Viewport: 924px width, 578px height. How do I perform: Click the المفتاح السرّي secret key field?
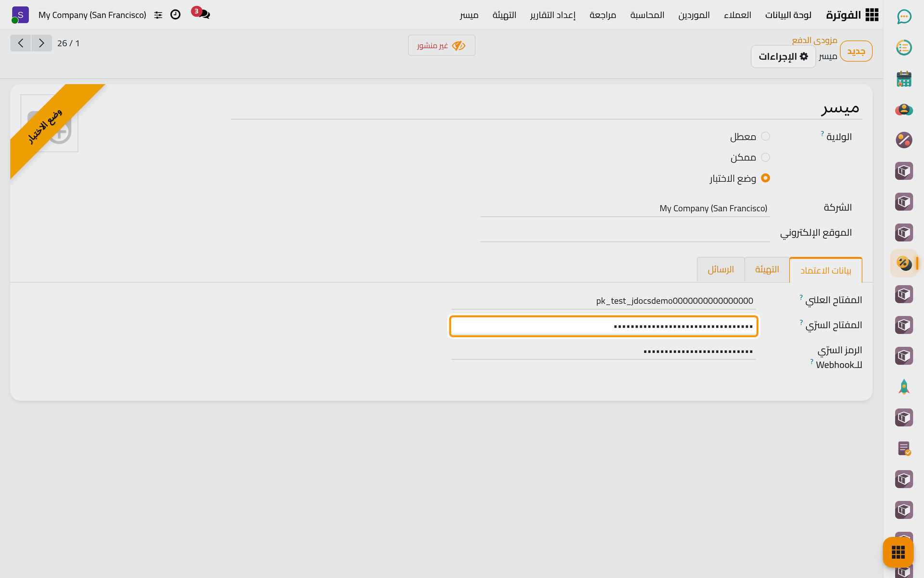click(x=603, y=326)
